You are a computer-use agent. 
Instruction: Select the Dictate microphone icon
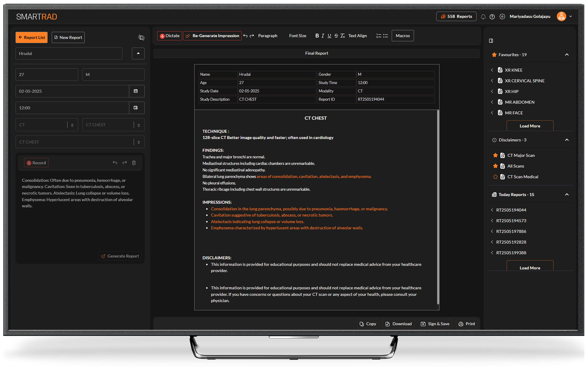coord(162,36)
